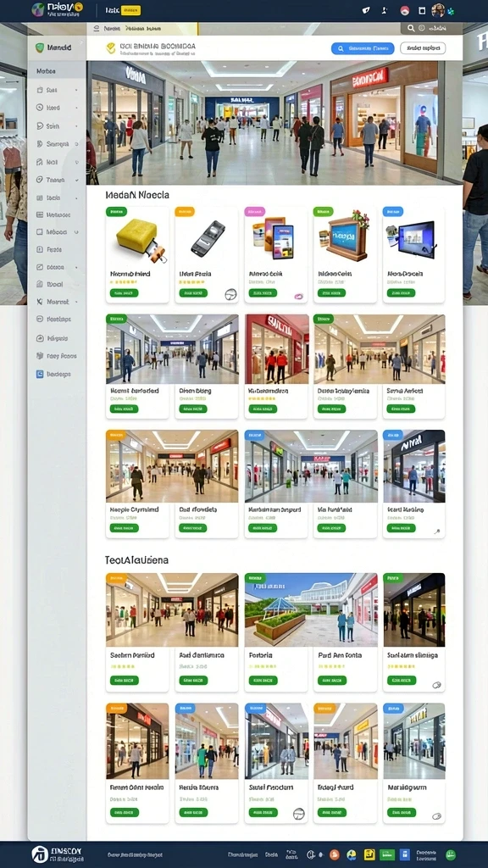Click the white square icon beside the avatar
This screenshot has height=868, width=488.
click(422, 10)
